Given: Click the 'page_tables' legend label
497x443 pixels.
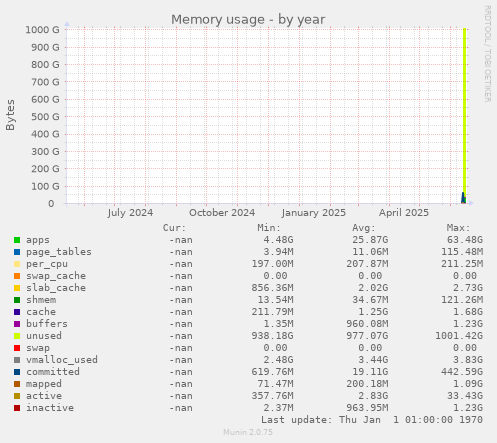Looking at the screenshot, I should tap(59, 252).
